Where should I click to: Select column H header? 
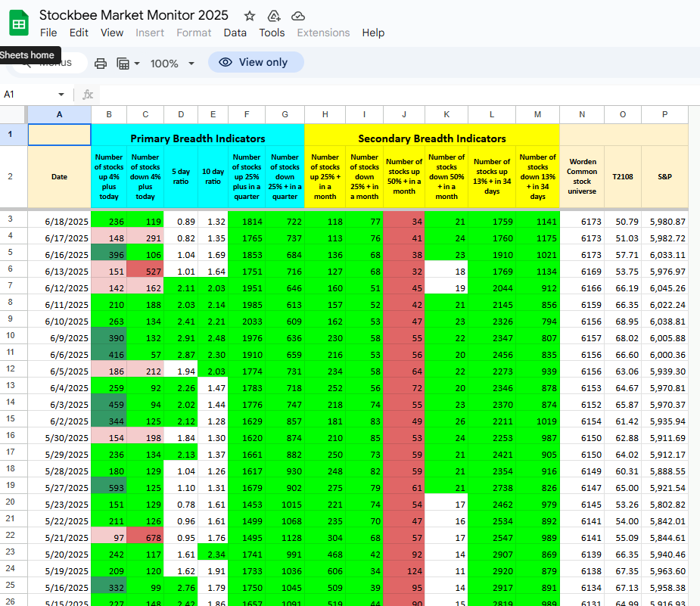(325, 115)
